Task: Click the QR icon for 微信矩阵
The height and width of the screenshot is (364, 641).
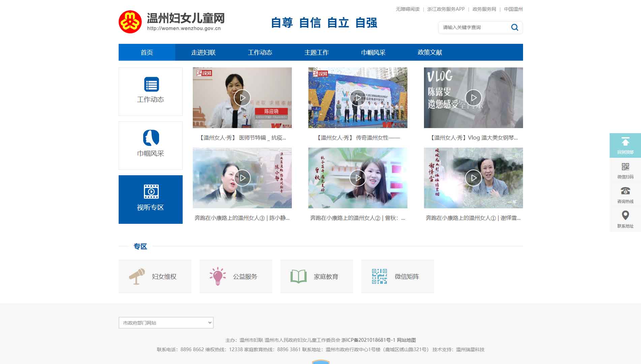Action: tap(379, 276)
